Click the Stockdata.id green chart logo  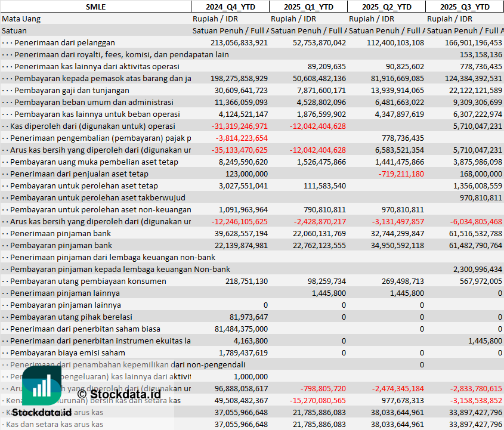(x=42, y=385)
